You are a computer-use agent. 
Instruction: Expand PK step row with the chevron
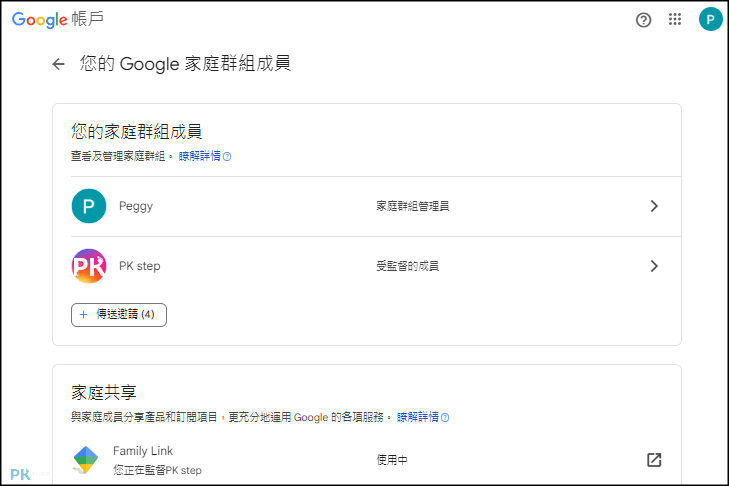pos(654,266)
